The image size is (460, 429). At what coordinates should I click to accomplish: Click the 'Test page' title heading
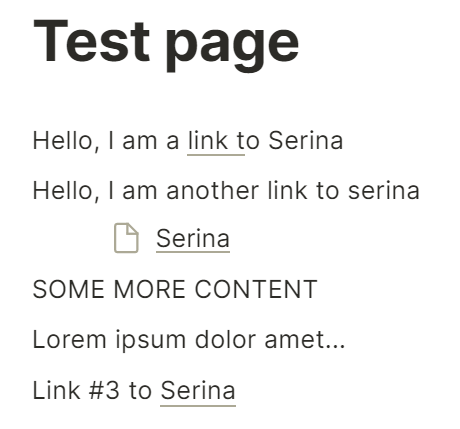[166, 42]
